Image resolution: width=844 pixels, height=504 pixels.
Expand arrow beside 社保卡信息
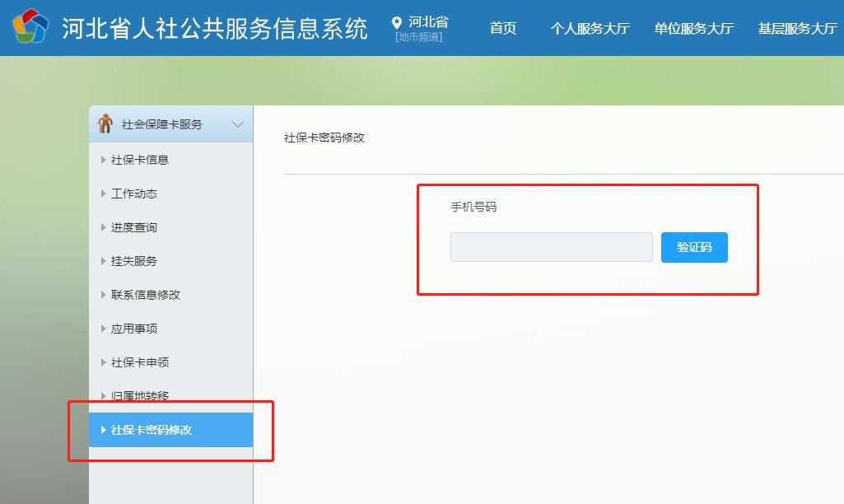pyautogui.click(x=104, y=160)
